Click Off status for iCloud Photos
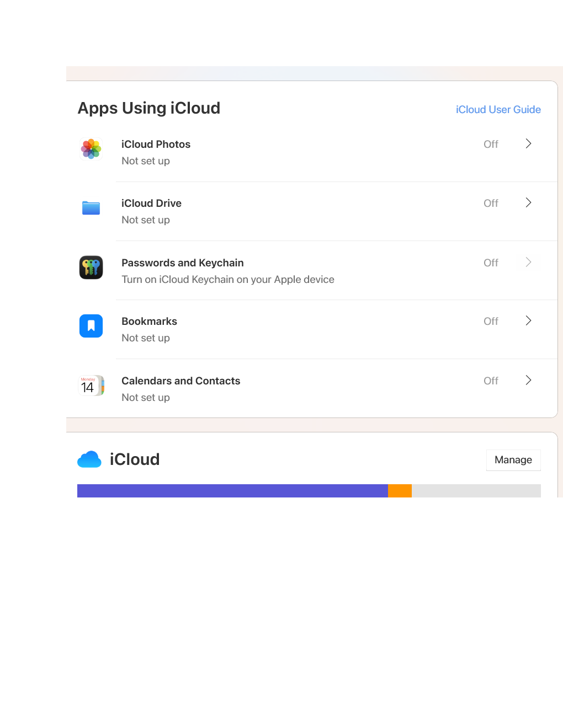The image size is (563, 728). pyautogui.click(x=491, y=144)
